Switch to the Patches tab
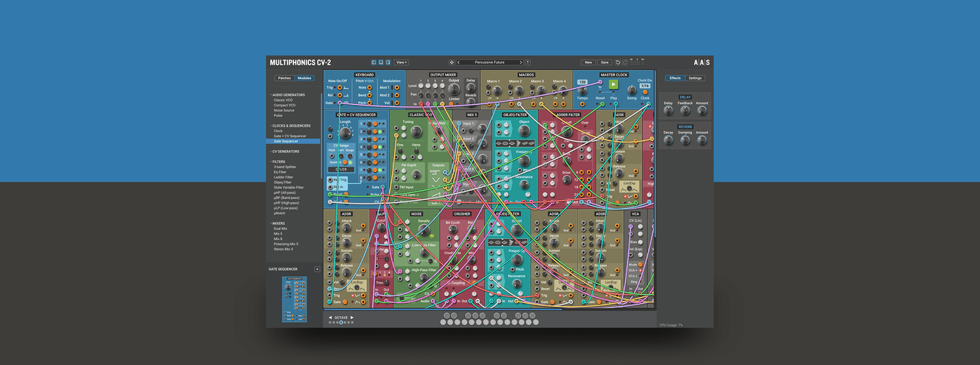 click(284, 78)
